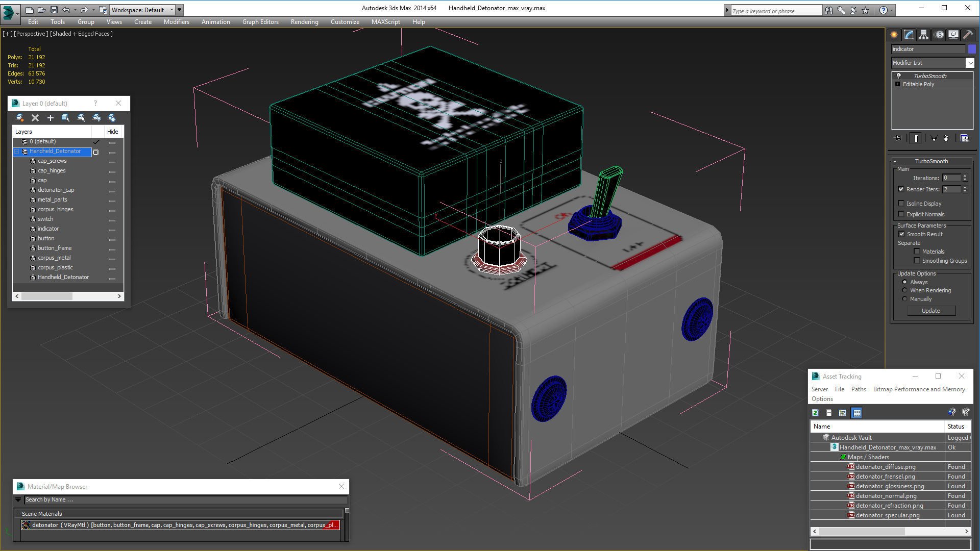Open the Rendering menu
This screenshot has height=551, width=980.
[304, 22]
